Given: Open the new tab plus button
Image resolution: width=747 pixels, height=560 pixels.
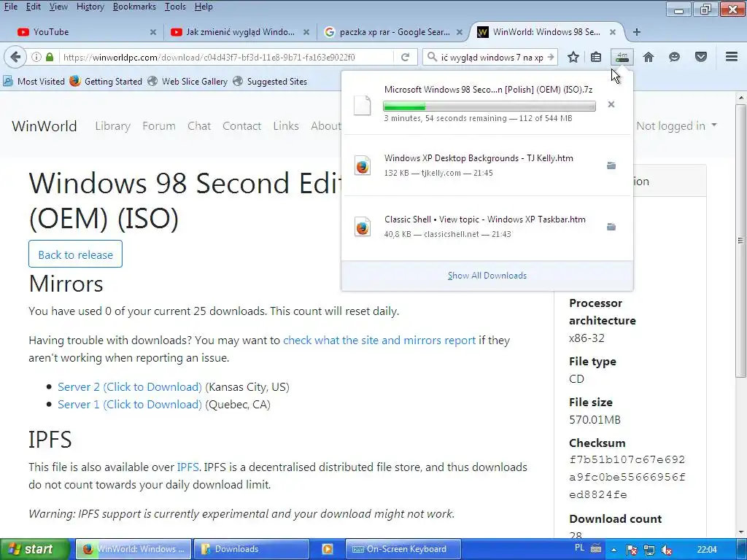Looking at the screenshot, I should [637, 32].
